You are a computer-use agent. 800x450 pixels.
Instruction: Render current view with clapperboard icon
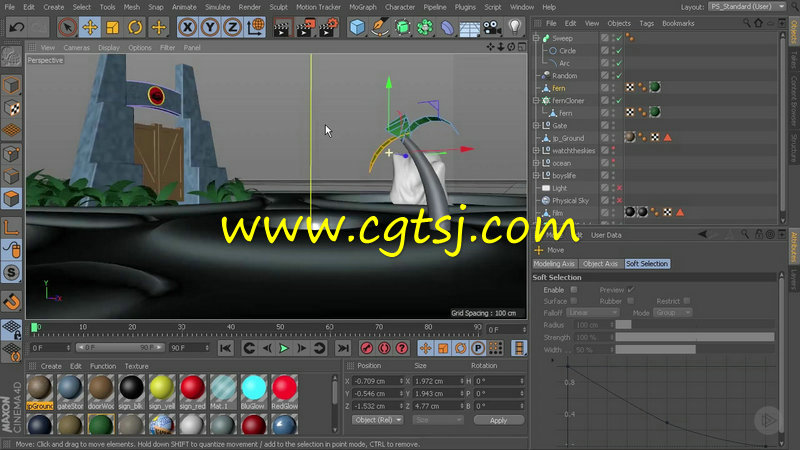point(282,27)
